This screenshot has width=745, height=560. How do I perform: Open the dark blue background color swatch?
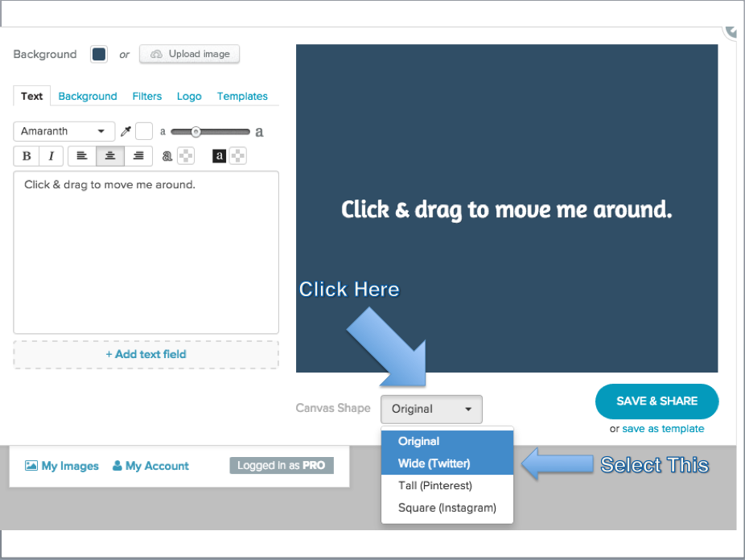click(99, 55)
